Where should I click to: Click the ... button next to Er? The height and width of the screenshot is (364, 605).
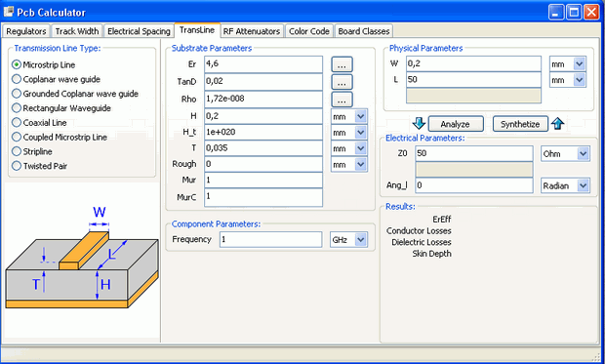pyautogui.click(x=342, y=64)
